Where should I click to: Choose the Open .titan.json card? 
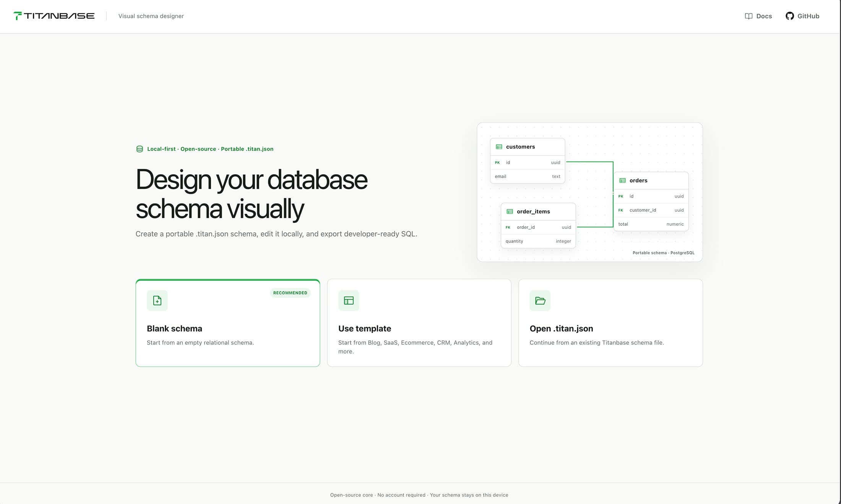tap(610, 323)
